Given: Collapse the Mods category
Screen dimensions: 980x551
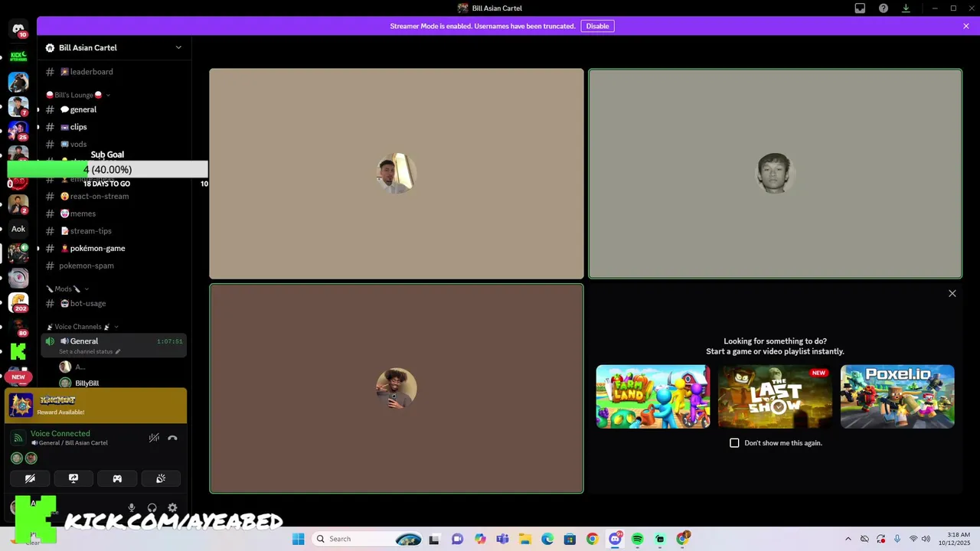Looking at the screenshot, I should (x=67, y=289).
